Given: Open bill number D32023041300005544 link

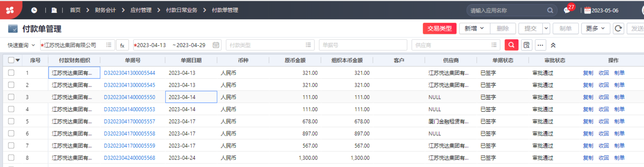Looking at the screenshot, I should point(129,73).
